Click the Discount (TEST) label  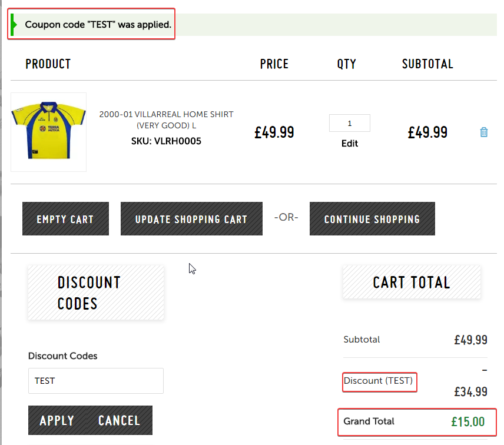(379, 381)
